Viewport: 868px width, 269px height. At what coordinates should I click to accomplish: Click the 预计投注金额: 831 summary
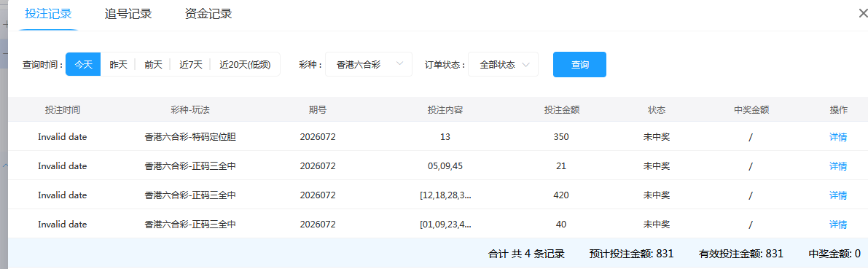pos(632,254)
